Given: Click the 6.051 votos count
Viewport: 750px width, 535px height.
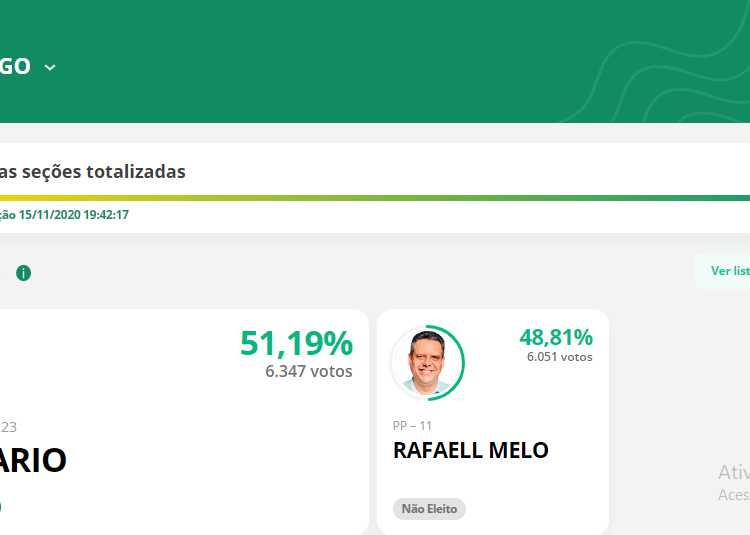Looking at the screenshot, I should tap(560, 357).
